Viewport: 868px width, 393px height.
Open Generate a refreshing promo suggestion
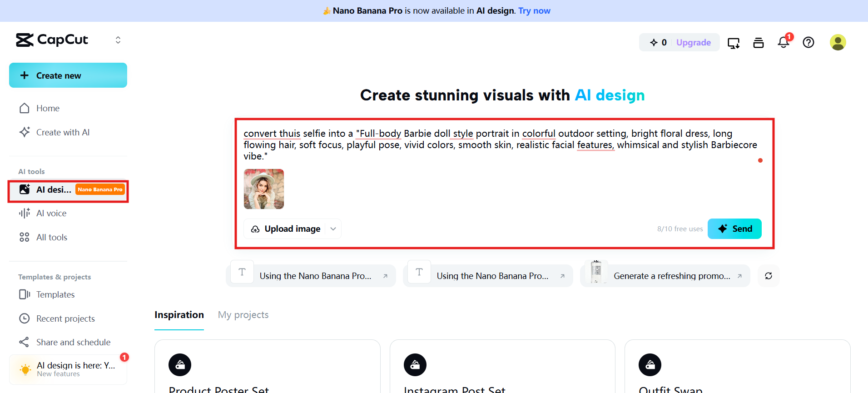(x=665, y=276)
